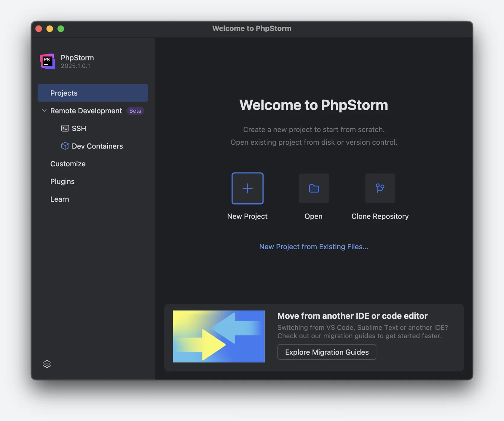Screen dimensions: 504x421
Task: Click 'Move from another IDE or code editor' heading
Action: point(353,316)
